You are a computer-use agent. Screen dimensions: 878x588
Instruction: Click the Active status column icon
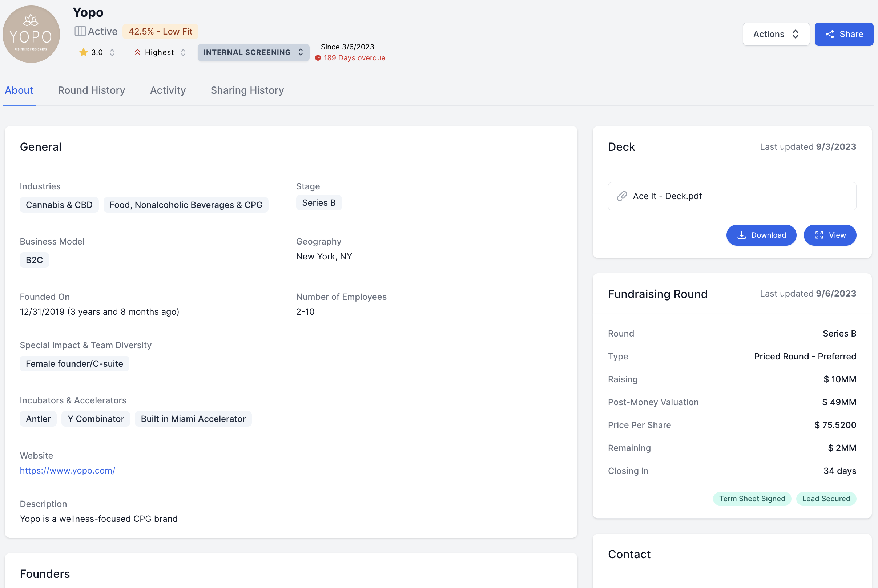(80, 31)
